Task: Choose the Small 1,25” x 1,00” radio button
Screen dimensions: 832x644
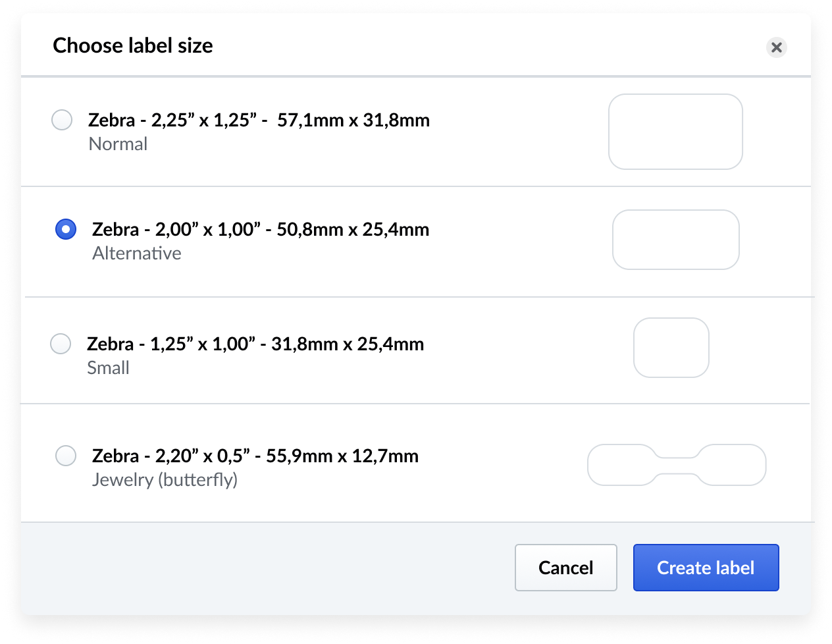Action: (x=61, y=344)
